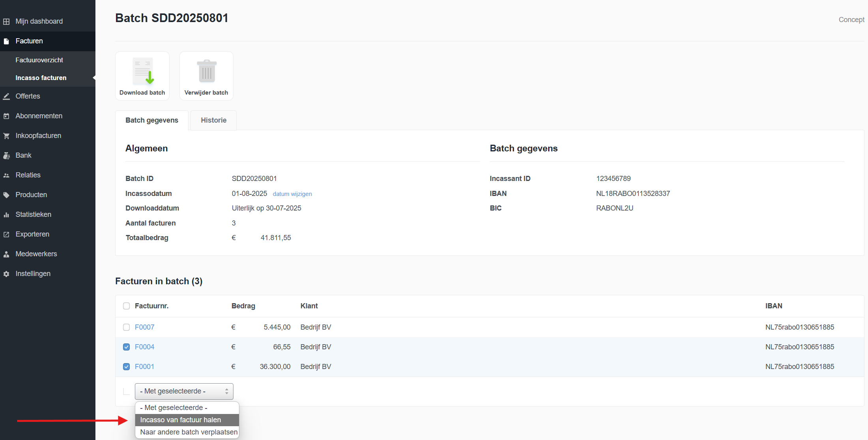Open invoice F0001 link
Viewport: 868px width, 440px height.
point(144,367)
